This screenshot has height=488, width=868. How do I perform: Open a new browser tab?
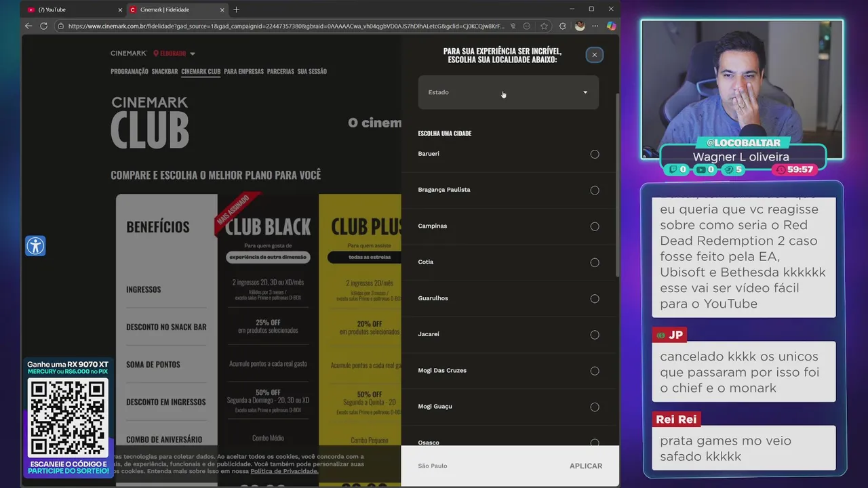236,9
